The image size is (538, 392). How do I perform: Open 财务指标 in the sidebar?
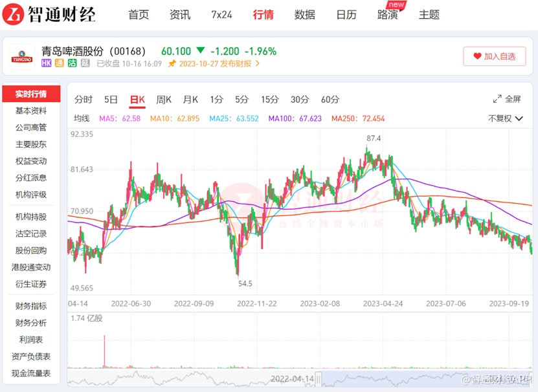31,306
